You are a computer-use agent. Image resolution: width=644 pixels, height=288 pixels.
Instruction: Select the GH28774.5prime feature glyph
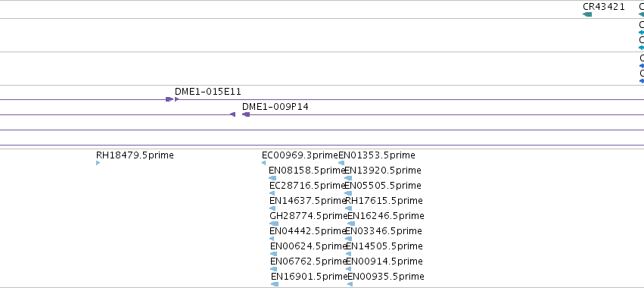(x=273, y=224)
